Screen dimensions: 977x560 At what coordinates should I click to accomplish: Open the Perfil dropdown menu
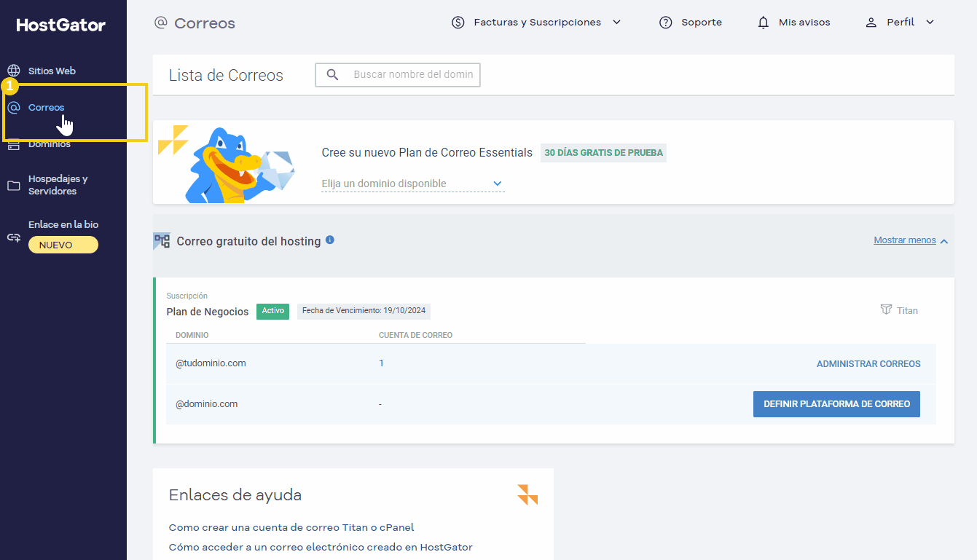[x=899, y=23]
